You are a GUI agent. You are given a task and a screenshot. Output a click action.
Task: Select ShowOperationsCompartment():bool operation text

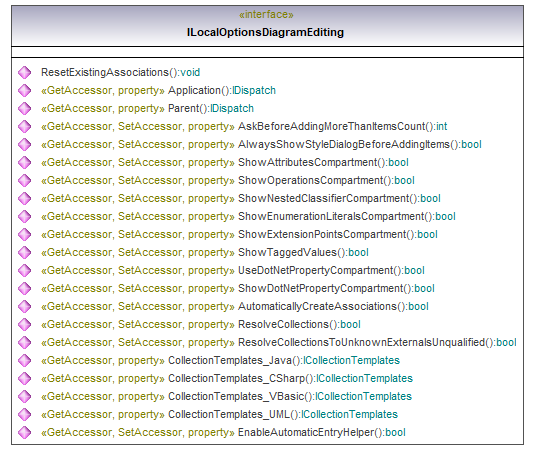(326, 180)
